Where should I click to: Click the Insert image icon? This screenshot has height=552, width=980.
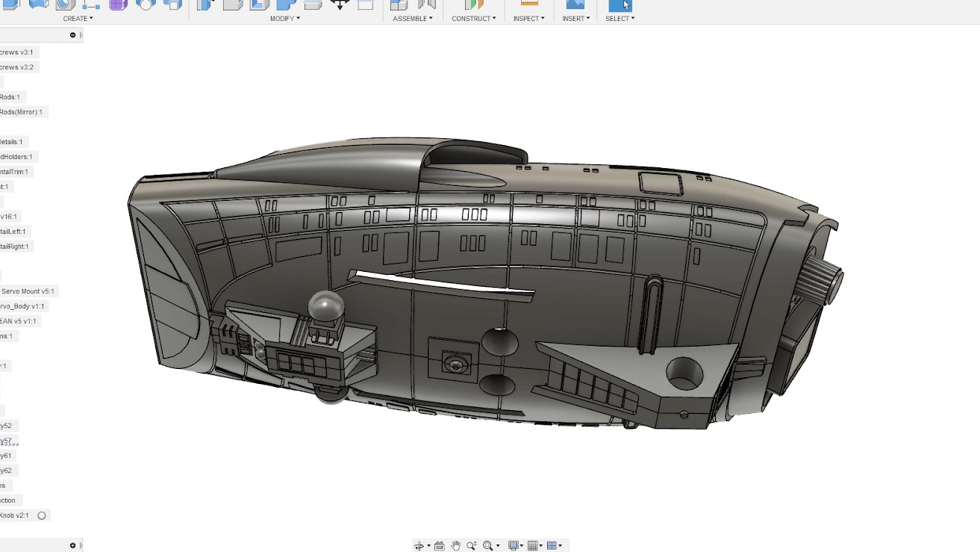pyautogui.click(x=575, y=4)
